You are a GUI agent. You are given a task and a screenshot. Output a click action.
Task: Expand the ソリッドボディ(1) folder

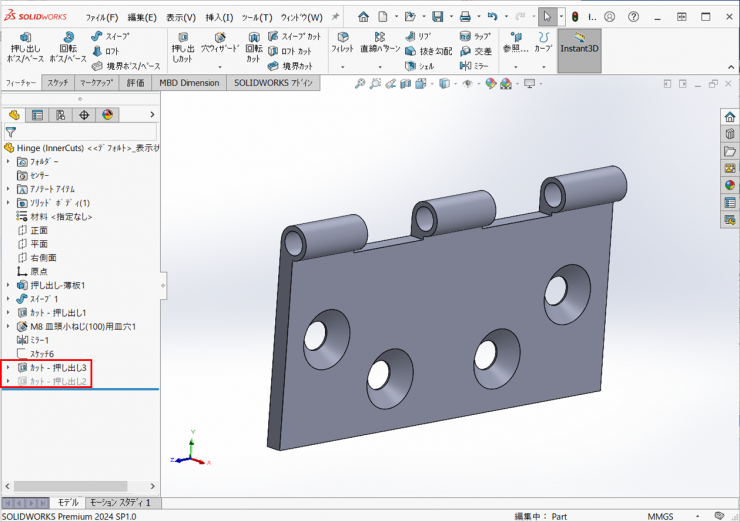point(9,203)
